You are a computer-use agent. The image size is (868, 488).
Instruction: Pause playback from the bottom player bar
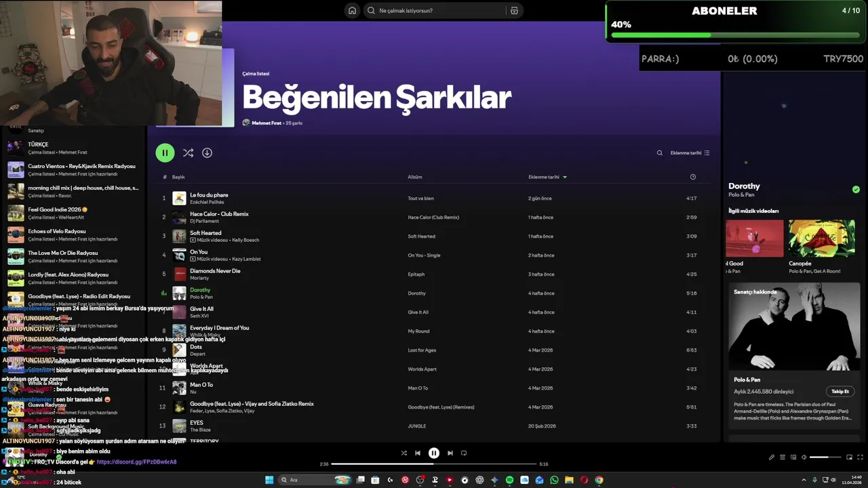[433, 453]
